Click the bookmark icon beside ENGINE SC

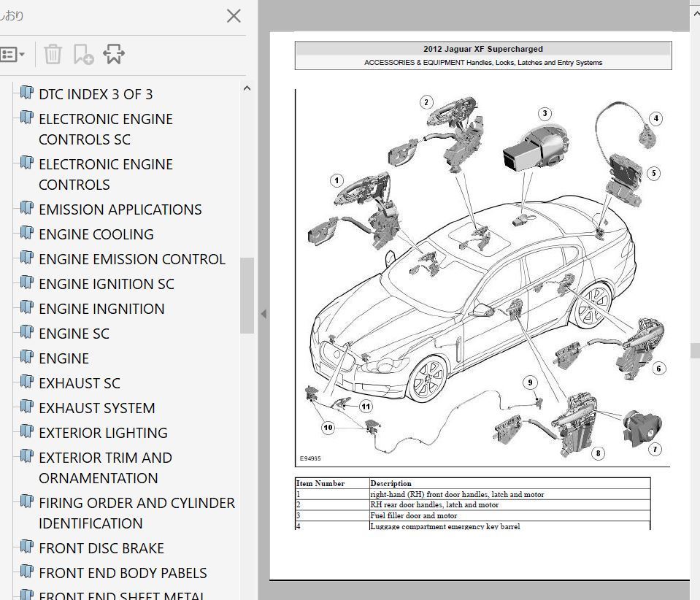point(27,332)
